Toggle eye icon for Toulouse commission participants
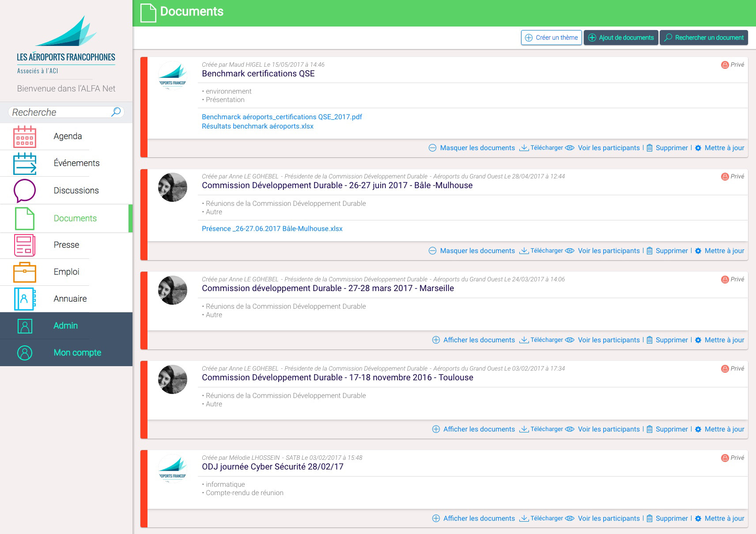The image size is (756, 534). (570, 429)
